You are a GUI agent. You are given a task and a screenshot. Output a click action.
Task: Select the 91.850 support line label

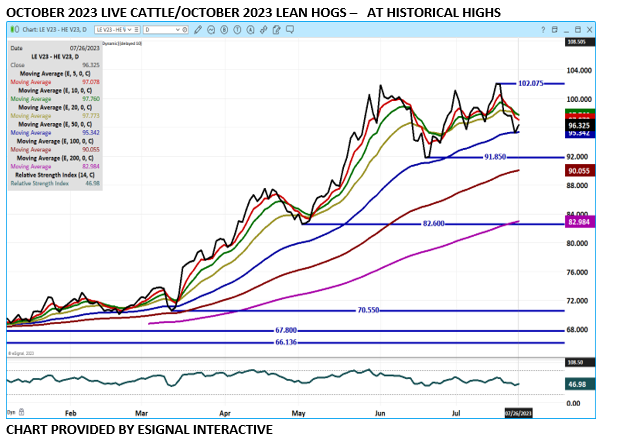click(x=498, y=157)
